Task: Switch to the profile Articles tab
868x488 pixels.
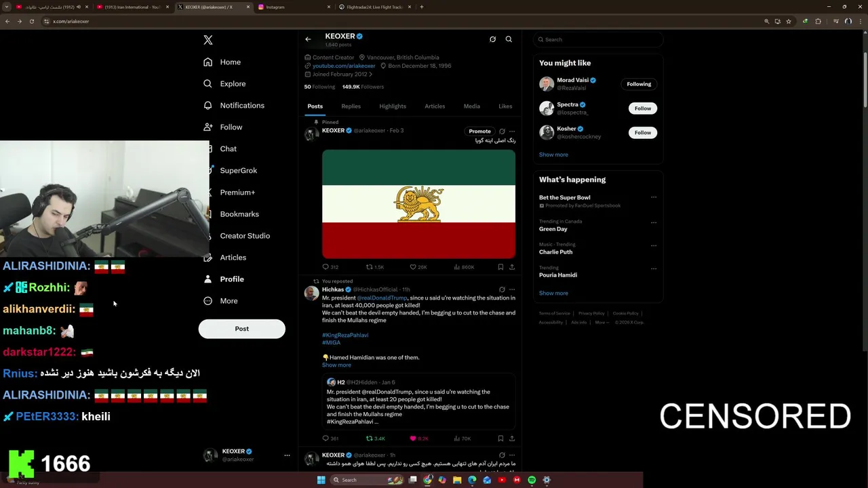Action: [x=435, y=106]
